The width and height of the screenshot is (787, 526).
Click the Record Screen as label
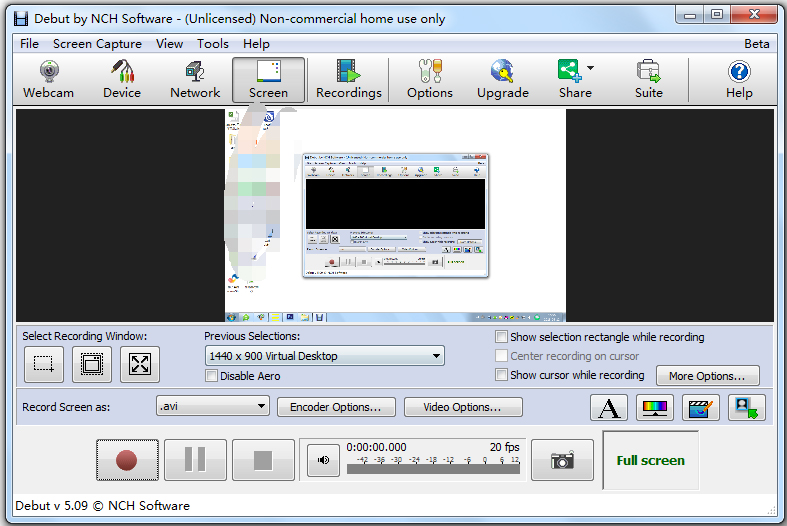coord(66,407)
